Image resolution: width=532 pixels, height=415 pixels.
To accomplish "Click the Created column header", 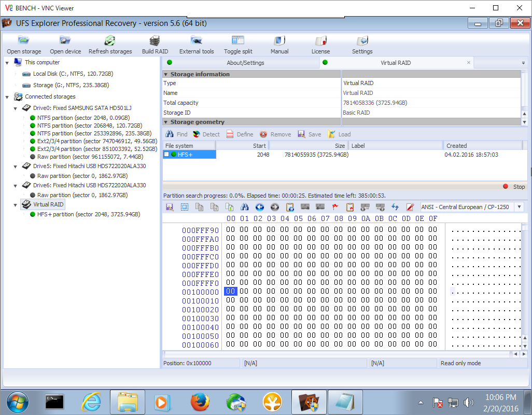I will tap(482, 146).
